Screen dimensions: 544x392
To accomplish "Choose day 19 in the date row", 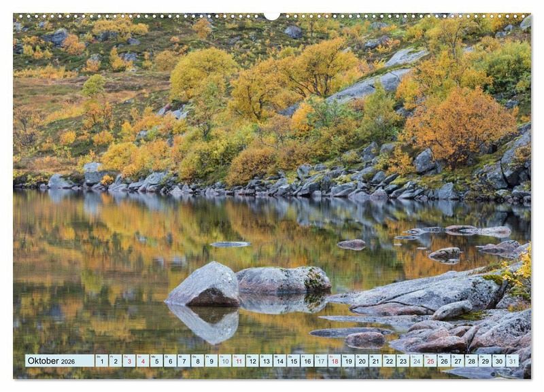I will pos(348,361).
